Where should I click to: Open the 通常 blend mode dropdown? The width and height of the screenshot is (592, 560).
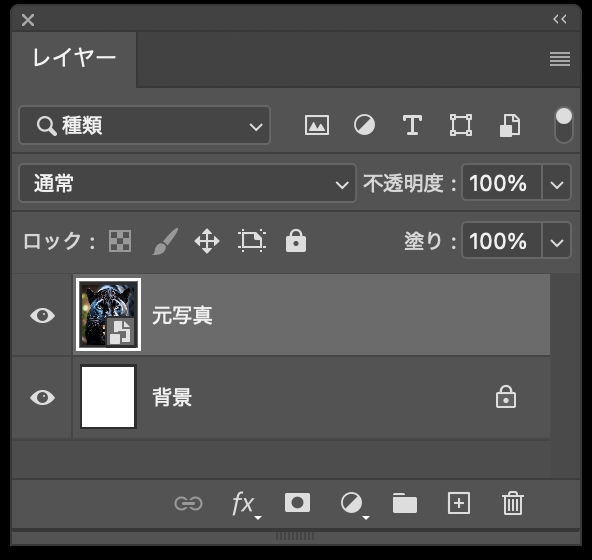click(x=188, y=183)
